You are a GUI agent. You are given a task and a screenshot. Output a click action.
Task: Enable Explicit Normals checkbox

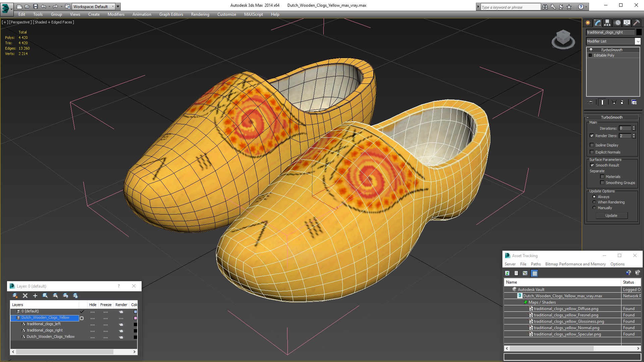592,152
